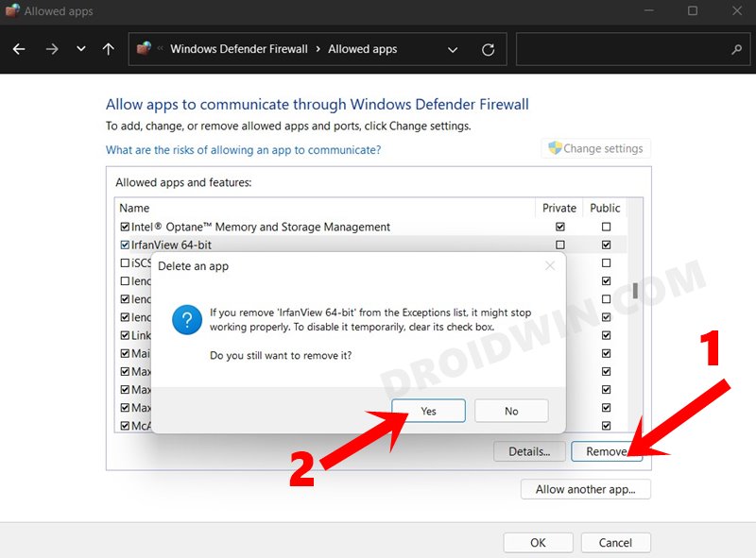Click Allow another app... button
This screenshot has width=756, height=558.
click(x=585, y=489)
